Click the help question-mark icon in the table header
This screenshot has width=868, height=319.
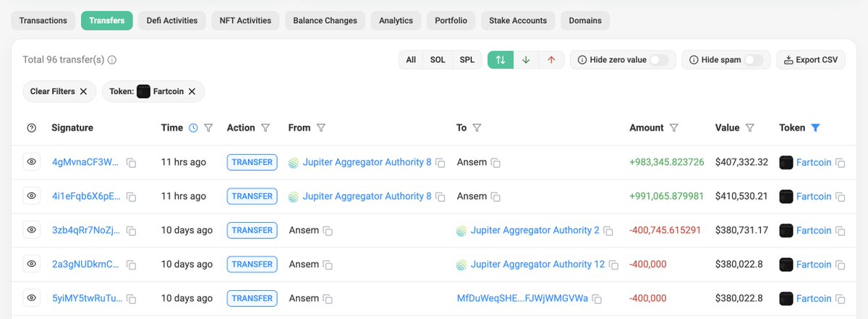point(31,128)
